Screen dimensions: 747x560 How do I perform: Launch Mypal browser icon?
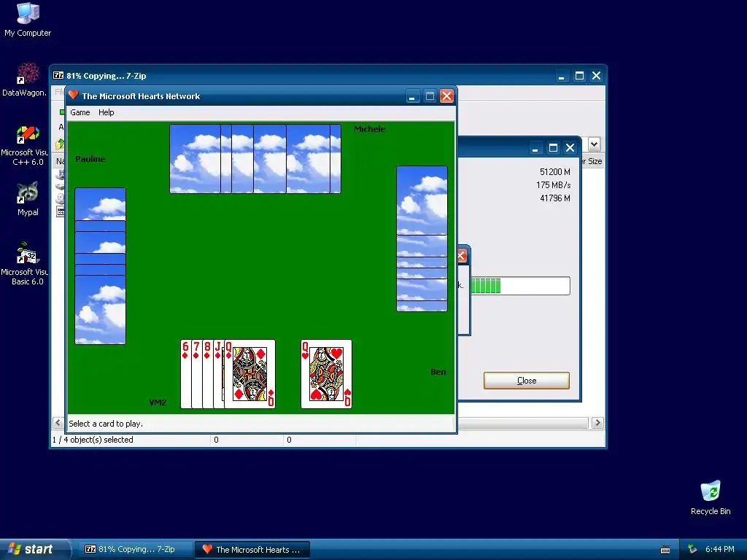[28, 199]
